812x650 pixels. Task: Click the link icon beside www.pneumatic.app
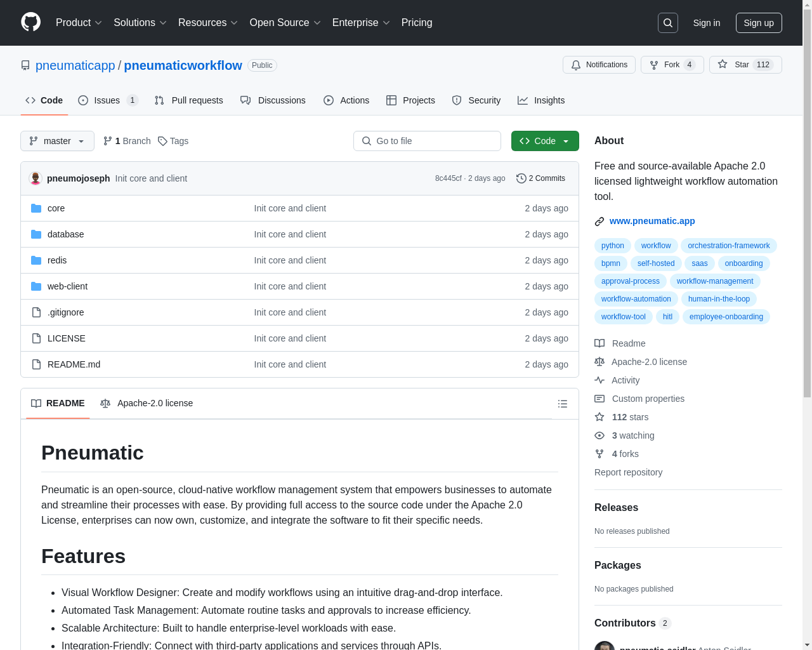pyautogui.click(x=599, y=222)
